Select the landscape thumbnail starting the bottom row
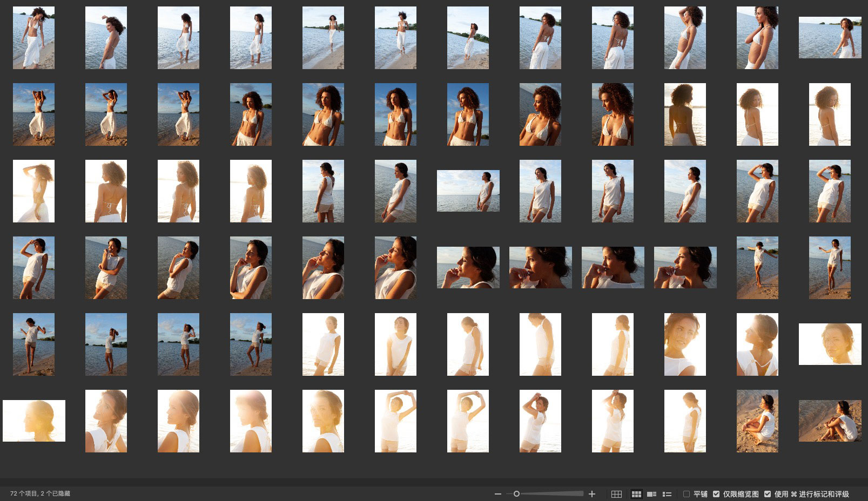The height and width of the screenshot is (501, 868). [x=34, y=421]
